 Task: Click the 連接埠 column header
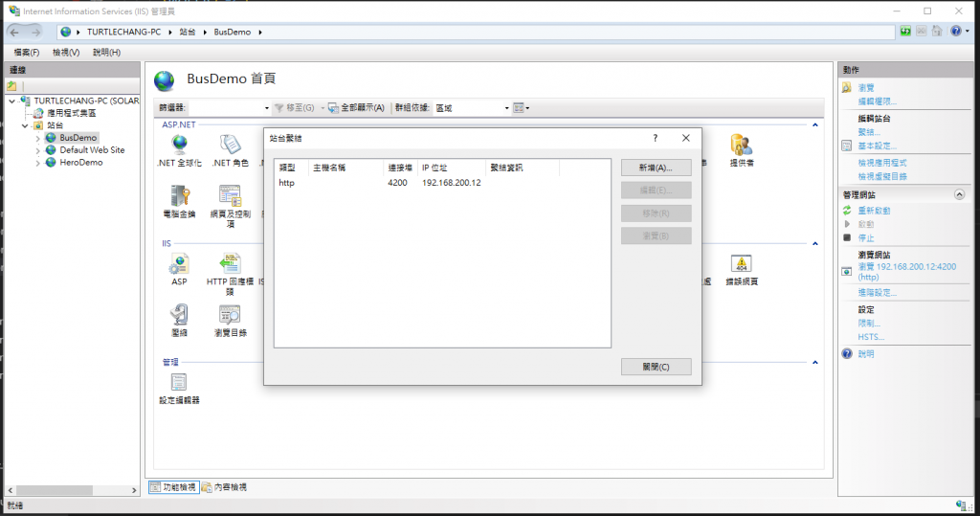[x=400, y=168]
